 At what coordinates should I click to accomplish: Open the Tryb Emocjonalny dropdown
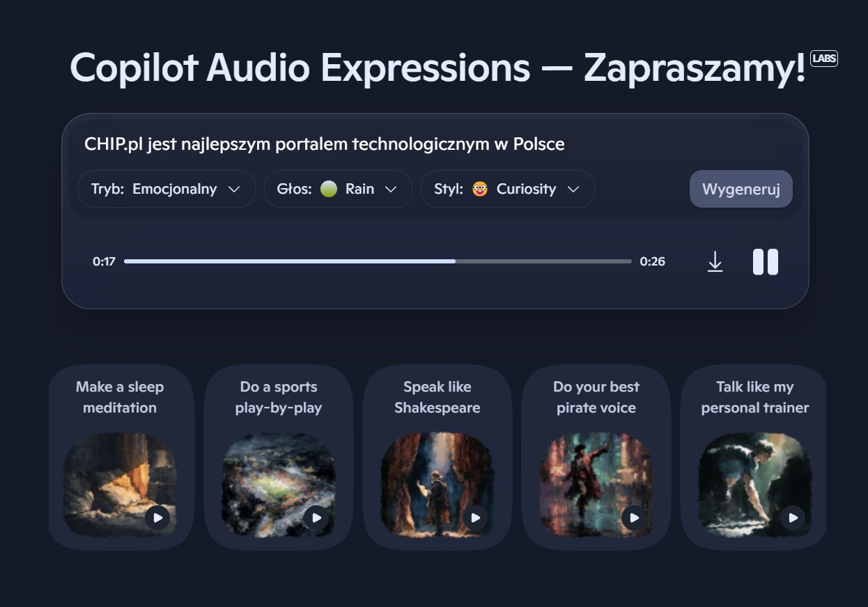point(166,189)
